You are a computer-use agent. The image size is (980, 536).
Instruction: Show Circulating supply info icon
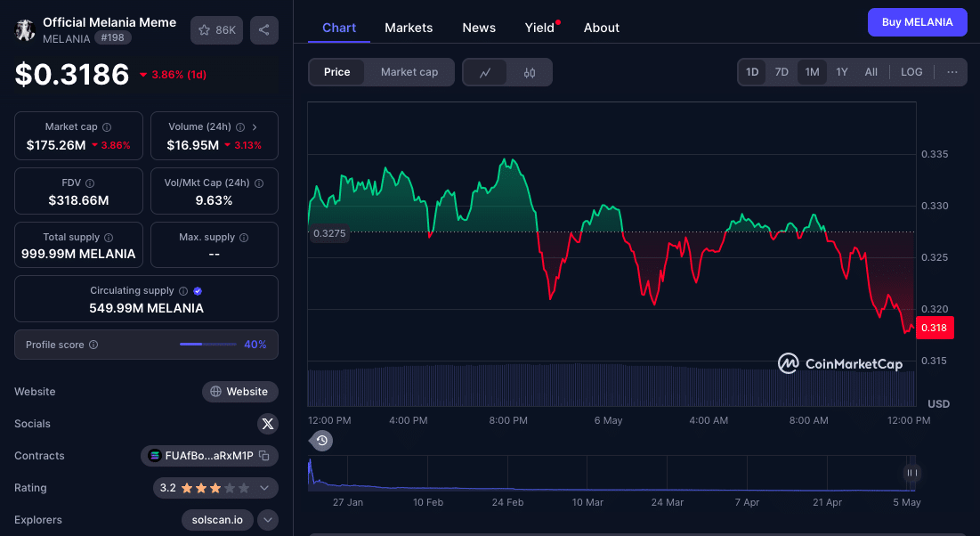click(183, 291)
